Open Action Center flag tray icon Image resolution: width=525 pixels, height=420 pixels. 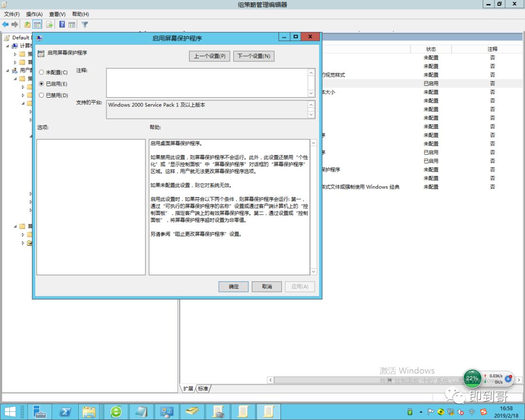pos(431,412)
